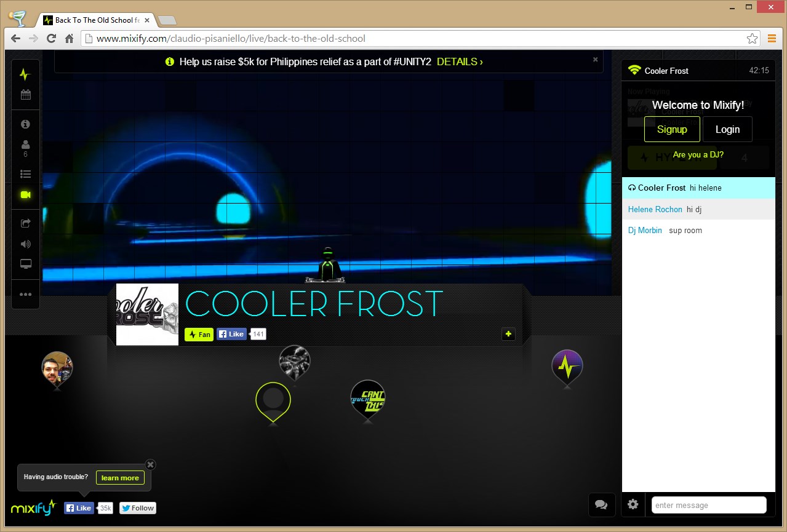The height and width of the screenshot is (532, 787).
Task: Go to browser home page
Action: [70, 38]
